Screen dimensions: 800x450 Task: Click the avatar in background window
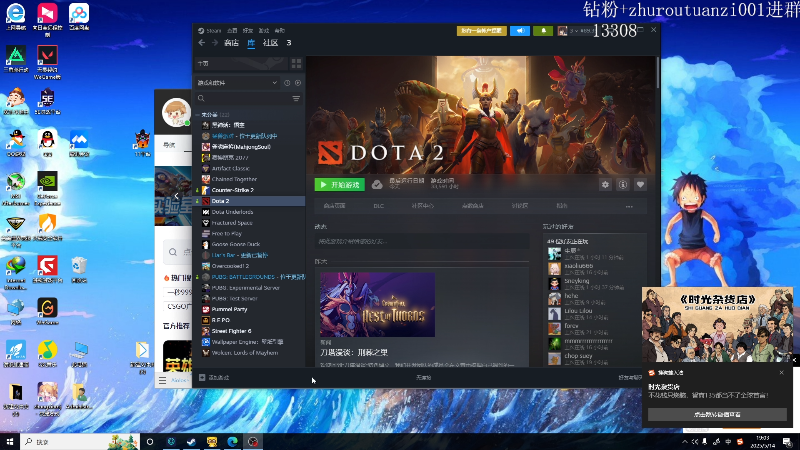click(176, 112)
